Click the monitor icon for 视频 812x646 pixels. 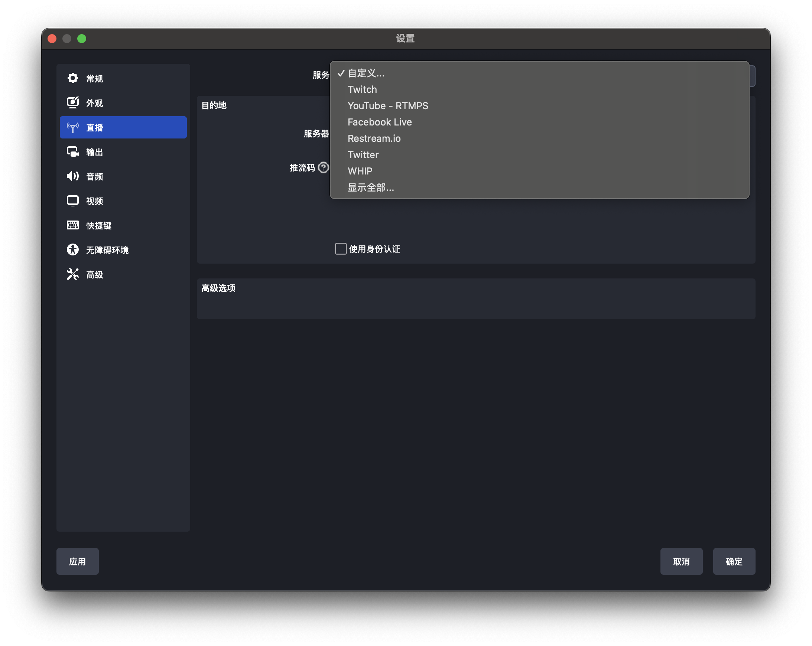(x=73, y=200)
